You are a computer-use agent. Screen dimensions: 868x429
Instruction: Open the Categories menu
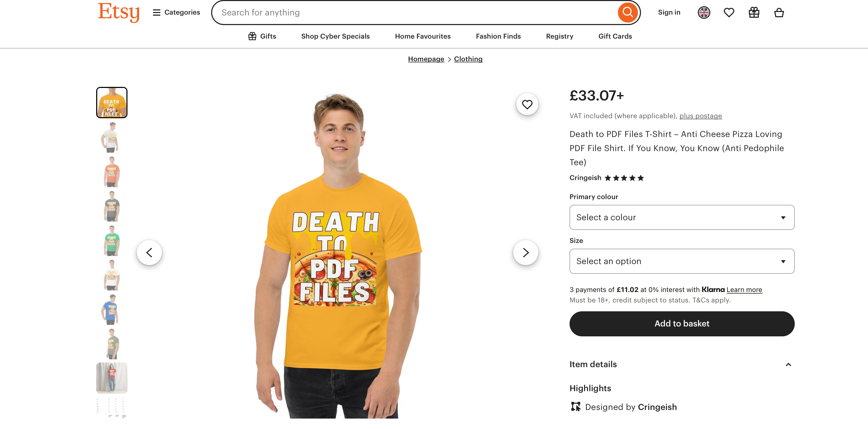[176, 13]
